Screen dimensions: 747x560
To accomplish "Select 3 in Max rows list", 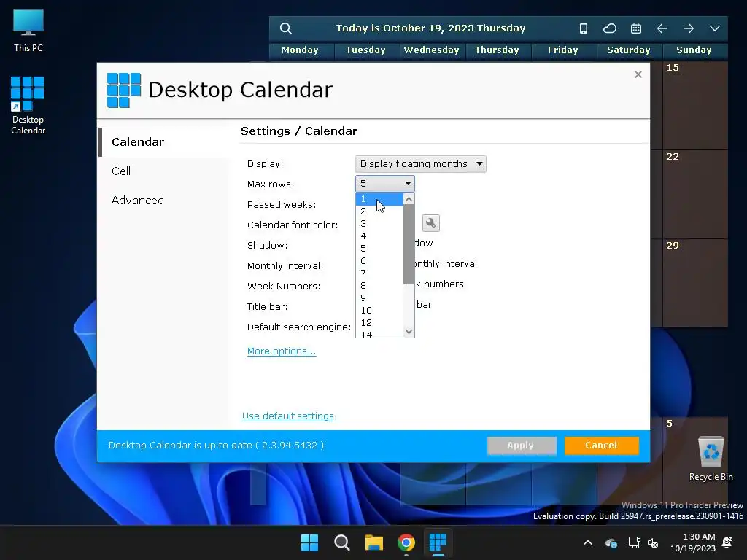I will click(379, 223).
